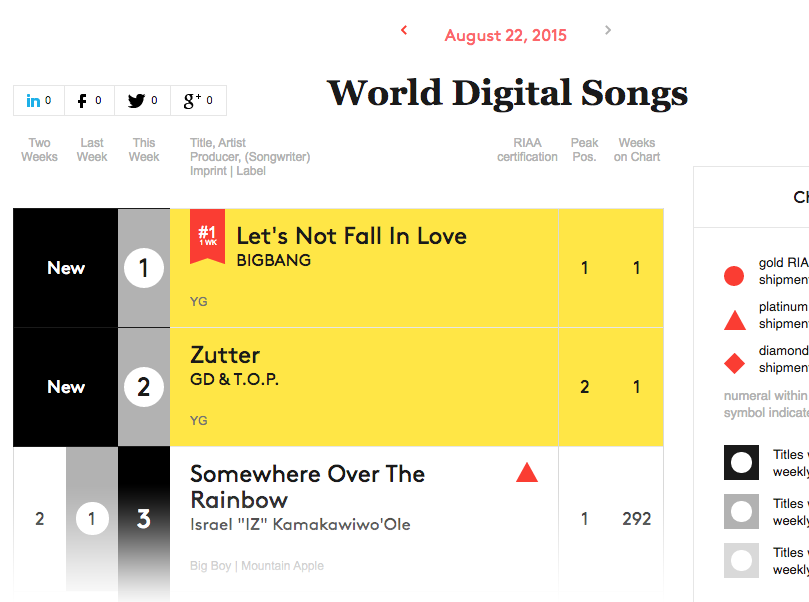Click platinum triangle on Somewhere Over The Rainbow
The image size is (809, 602).
tap(527, 473)
